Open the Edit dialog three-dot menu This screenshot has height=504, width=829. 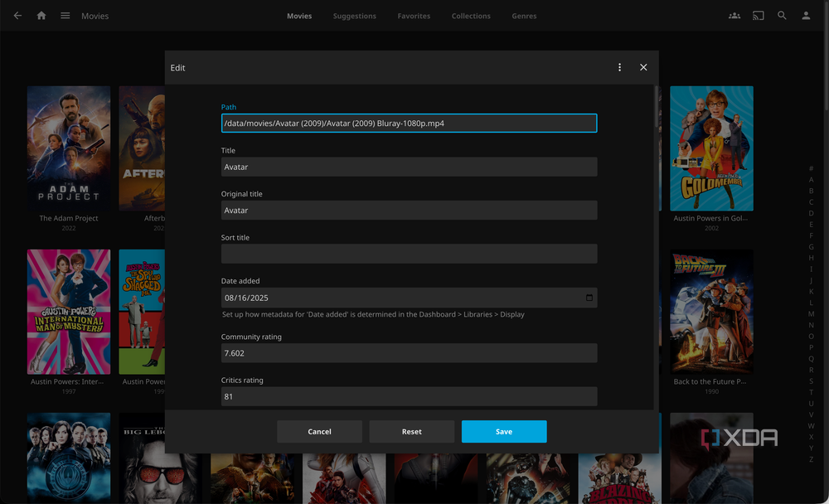[619, 67]
